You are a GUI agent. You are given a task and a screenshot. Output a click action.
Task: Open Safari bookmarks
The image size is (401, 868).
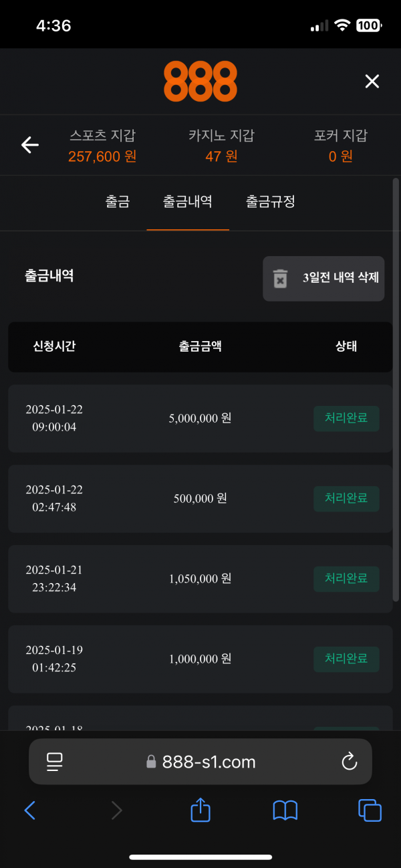click(285, 810)
